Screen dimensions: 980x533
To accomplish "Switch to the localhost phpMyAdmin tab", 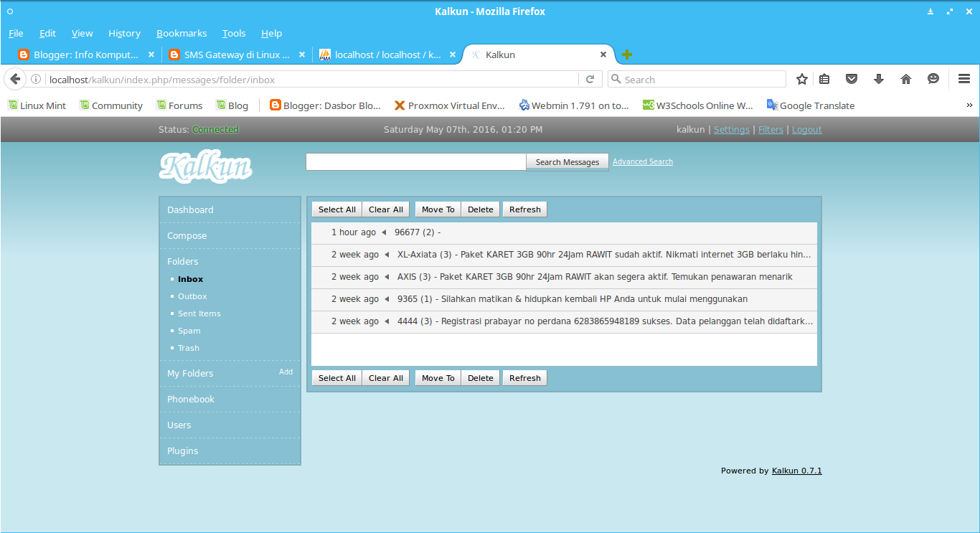I will (388, 55).
